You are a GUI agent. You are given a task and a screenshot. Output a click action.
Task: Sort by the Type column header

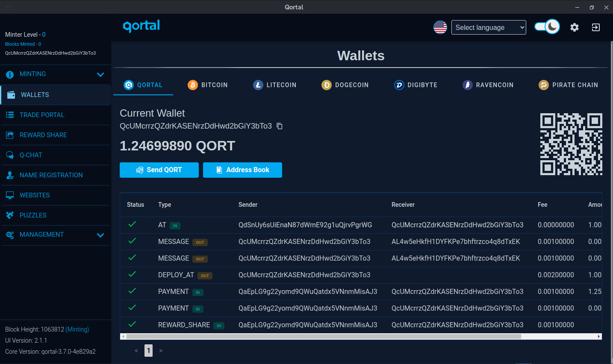[165, 205]
